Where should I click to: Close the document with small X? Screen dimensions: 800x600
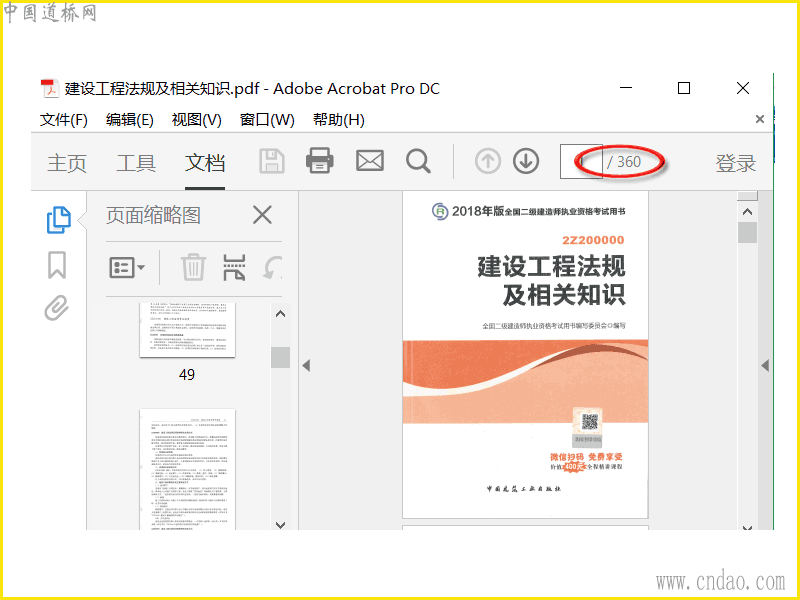(x=760, y=119)
